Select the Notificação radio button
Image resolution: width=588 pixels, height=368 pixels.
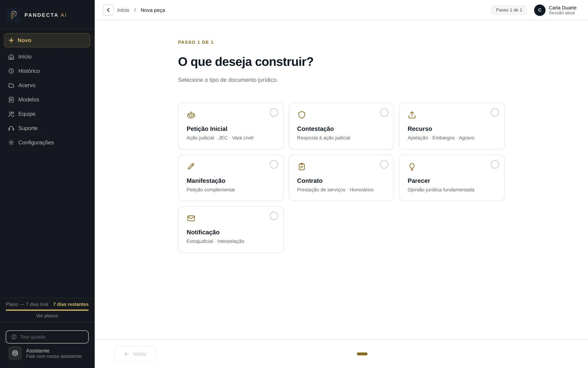274,216
